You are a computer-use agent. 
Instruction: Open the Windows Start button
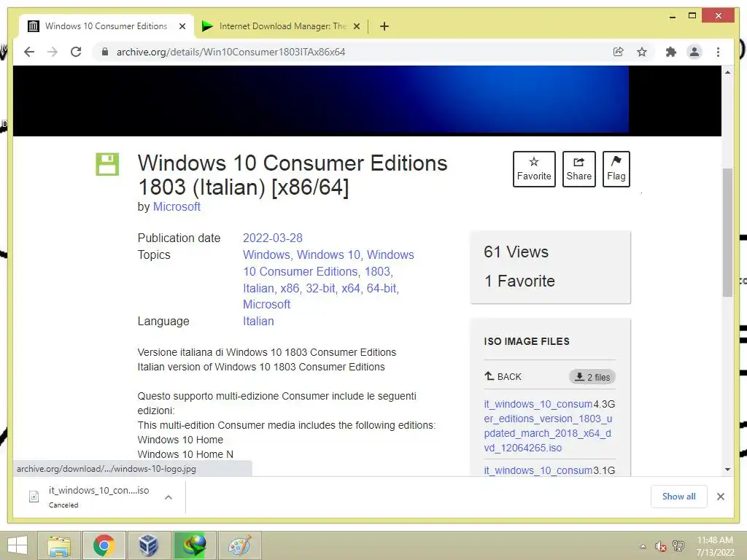tap(18, 545)
